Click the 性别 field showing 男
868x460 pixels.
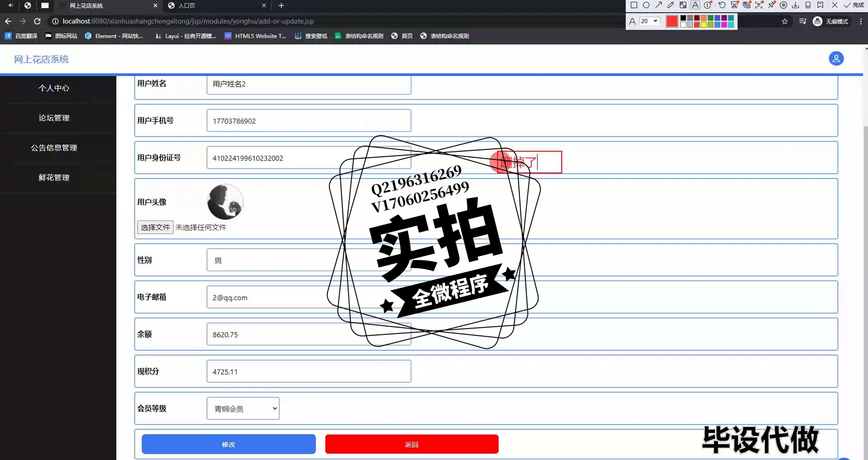click(309, 260)
